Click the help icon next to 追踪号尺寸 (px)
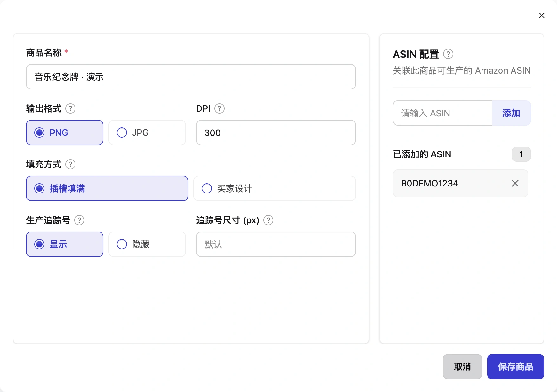 (x=268, y=220)
